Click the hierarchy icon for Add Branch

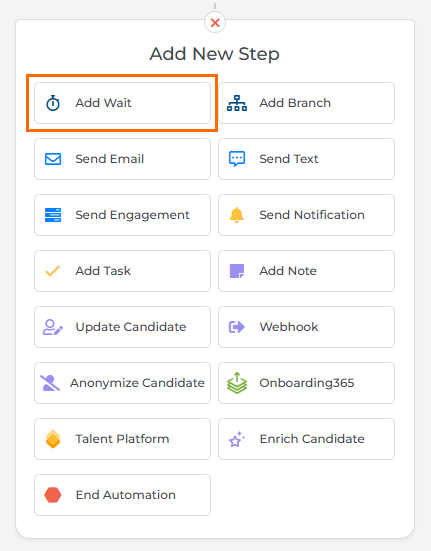tap(237, 103)
